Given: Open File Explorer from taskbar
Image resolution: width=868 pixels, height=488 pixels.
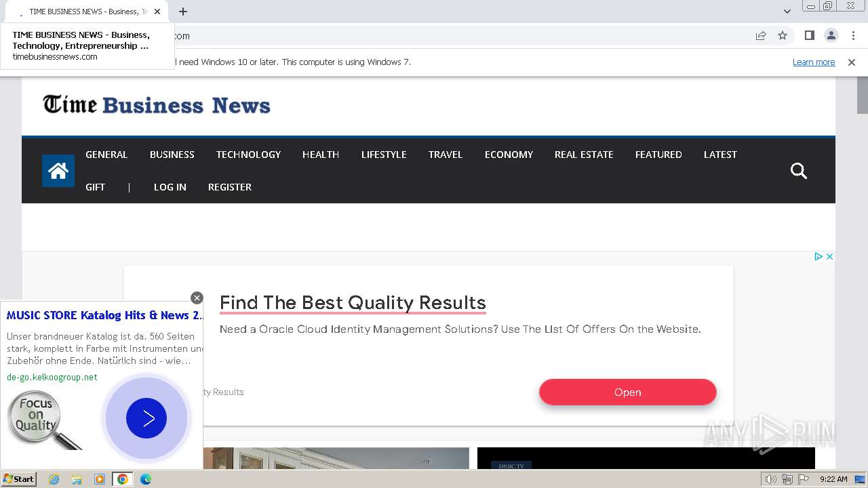Looking at the screenshot, I should [77, 479].
